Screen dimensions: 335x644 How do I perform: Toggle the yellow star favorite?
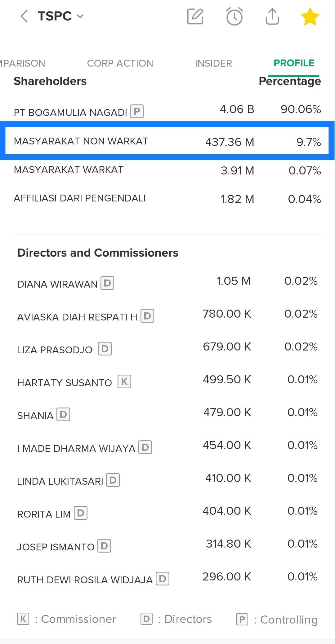[310, 16]
